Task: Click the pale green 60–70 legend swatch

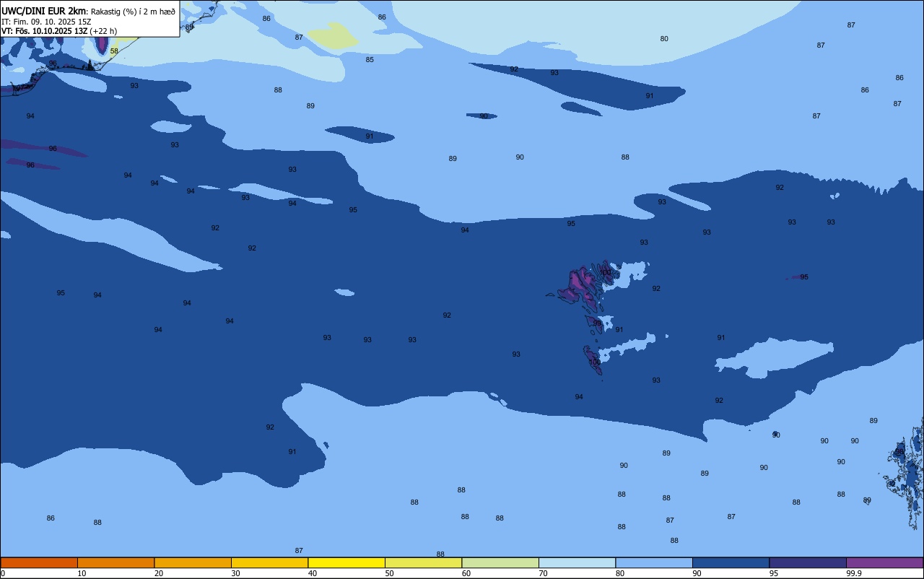Action: click(500, 562)
